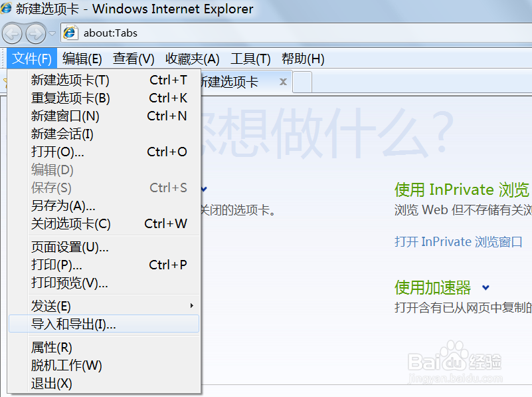Close the 新建选项卡 tab with its X
532x397 pixels.
click(x=283, y=82)
